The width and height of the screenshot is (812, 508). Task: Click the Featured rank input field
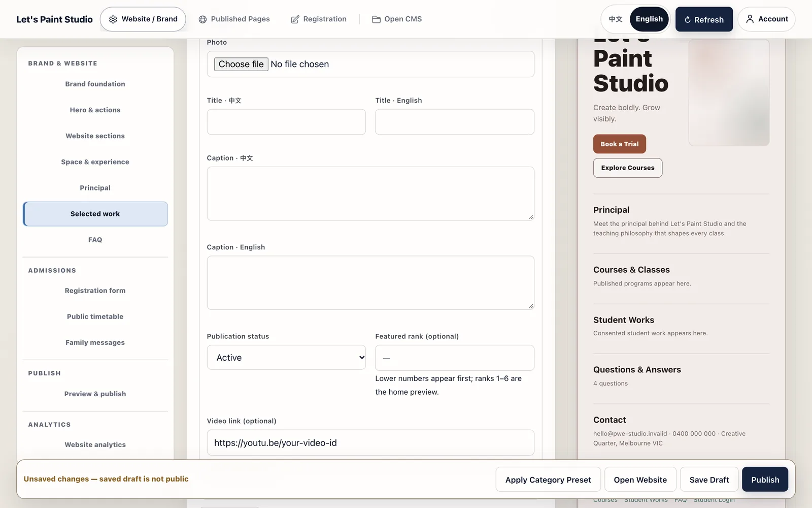455,358
